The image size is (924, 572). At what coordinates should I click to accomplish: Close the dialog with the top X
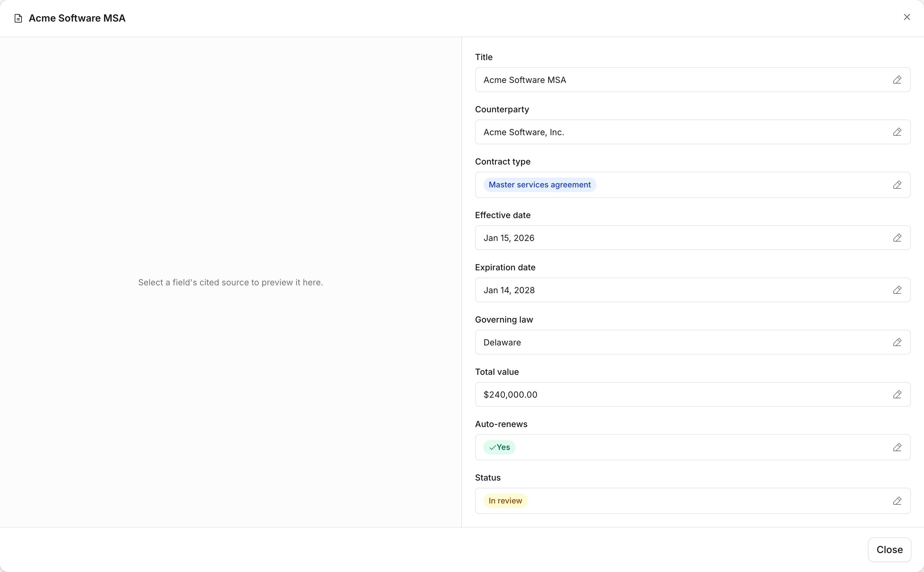907,17
